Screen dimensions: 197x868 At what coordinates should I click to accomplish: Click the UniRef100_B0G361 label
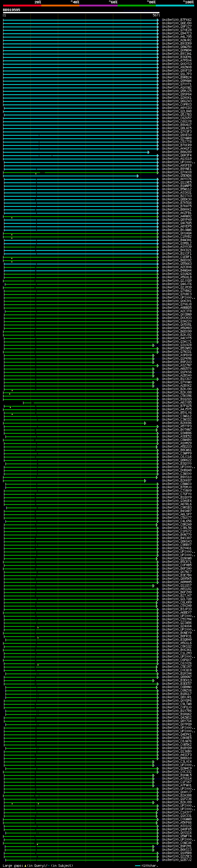pyautogui.click(x=176, y=650)
